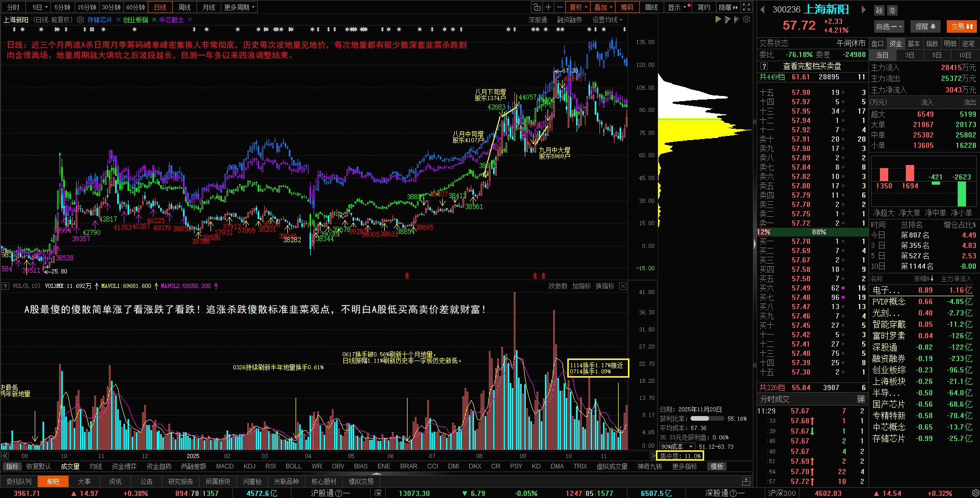This screenshot has height=498, width=980.
Task: Open 复权 adjustment dropdown
Action: [578, 7]
